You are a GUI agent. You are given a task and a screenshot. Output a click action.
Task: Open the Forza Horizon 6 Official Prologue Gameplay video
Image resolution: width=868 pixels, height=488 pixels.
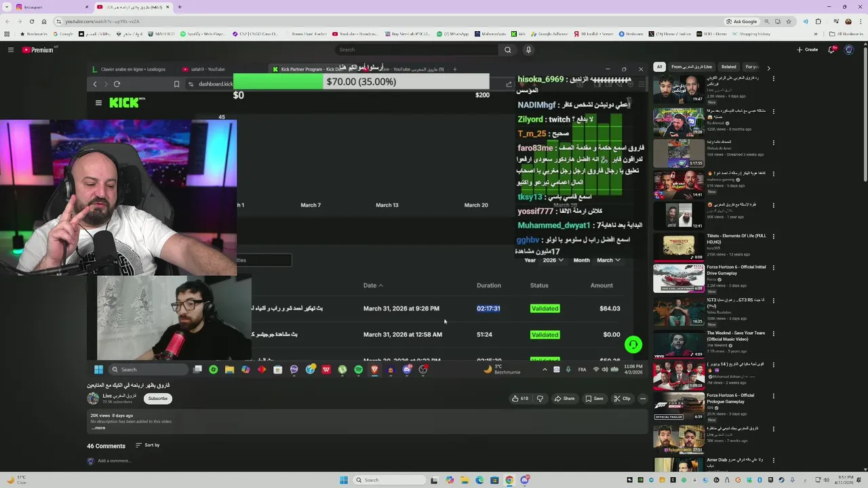(679, 407)
